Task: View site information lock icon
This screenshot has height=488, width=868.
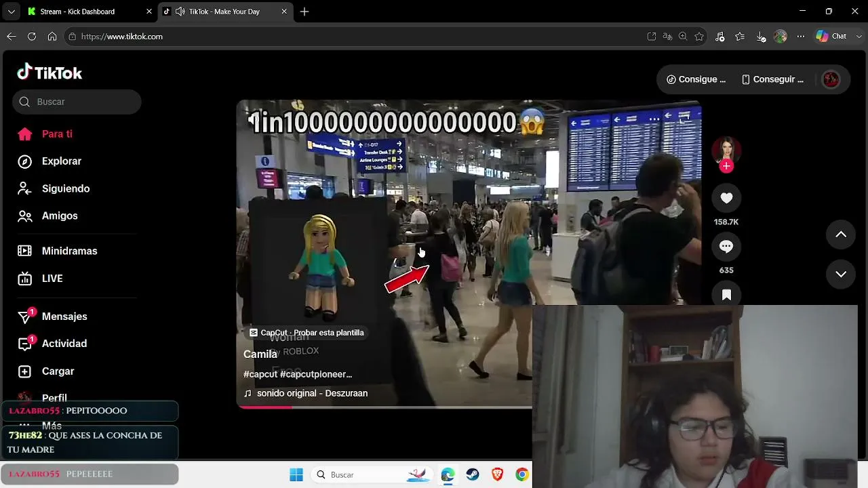Action: [73, 37]
